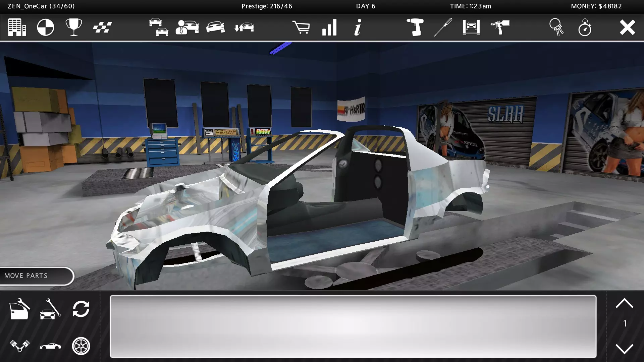Go to next parts page with down arrow

(x=624, y=349)
